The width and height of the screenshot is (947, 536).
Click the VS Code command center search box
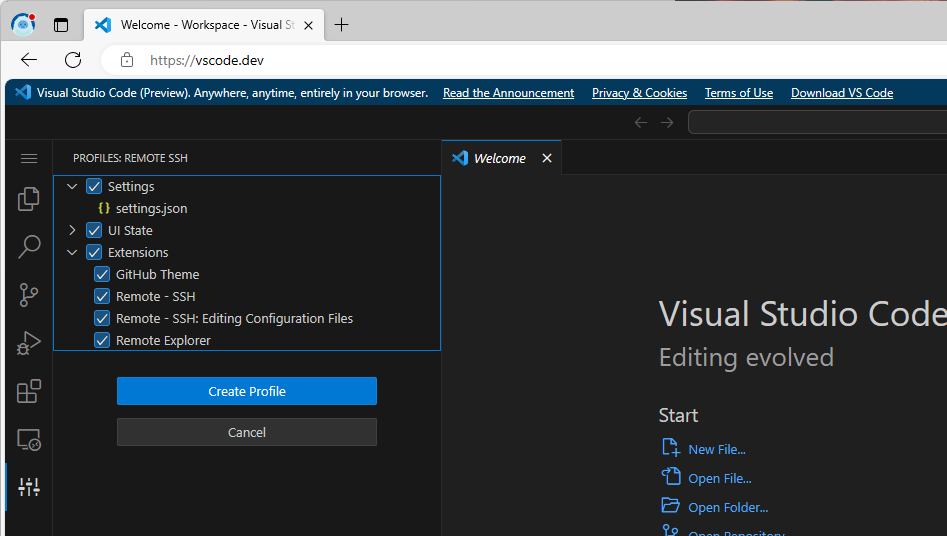click(x=818, y=123)
